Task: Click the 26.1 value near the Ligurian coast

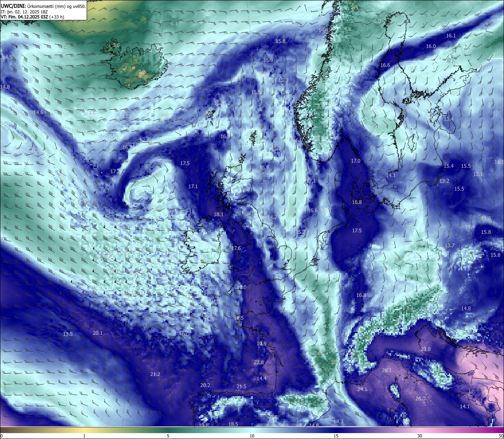Action: 387,370
